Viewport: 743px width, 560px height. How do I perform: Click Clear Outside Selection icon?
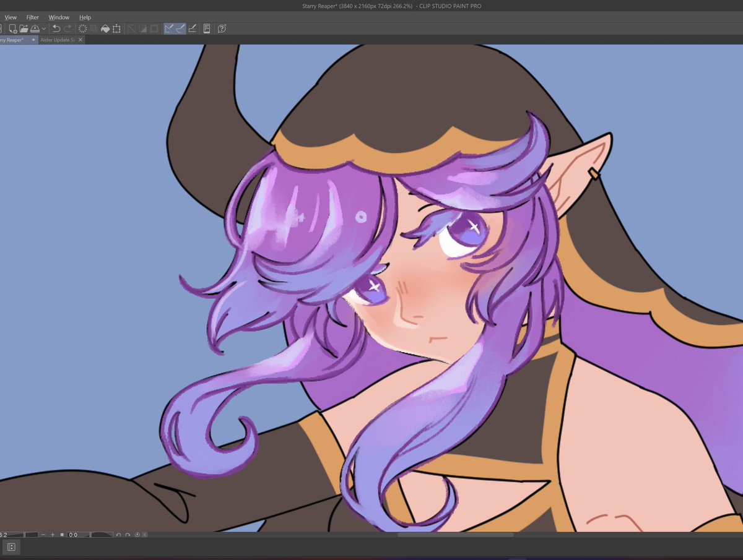93,28
